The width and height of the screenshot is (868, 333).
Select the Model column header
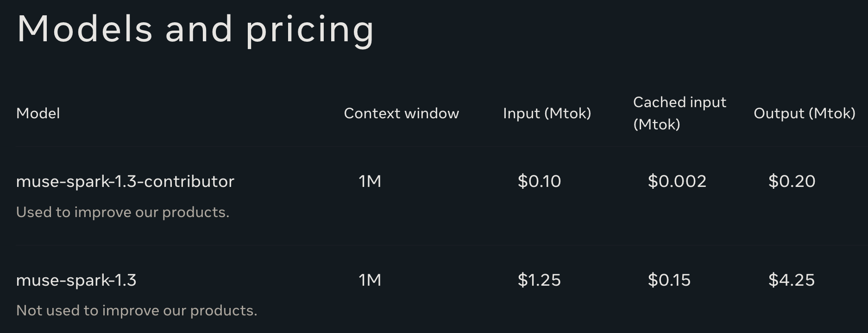[x=38, y=113]
